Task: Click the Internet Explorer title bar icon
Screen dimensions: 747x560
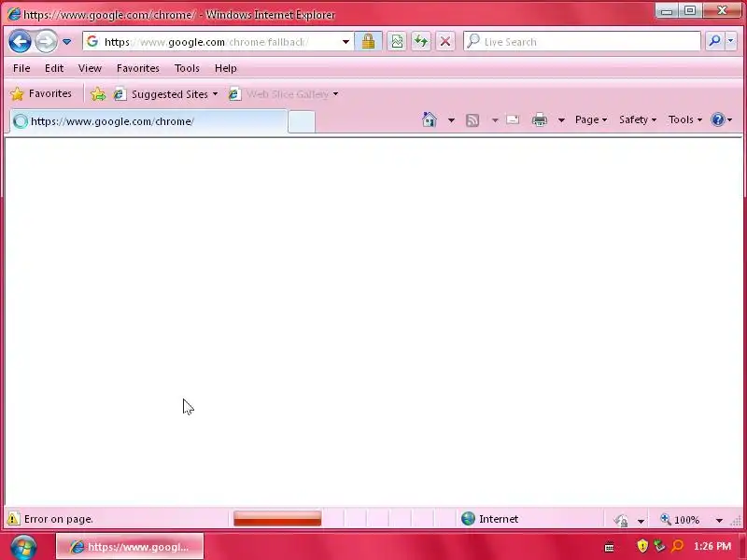Action: 14,14
